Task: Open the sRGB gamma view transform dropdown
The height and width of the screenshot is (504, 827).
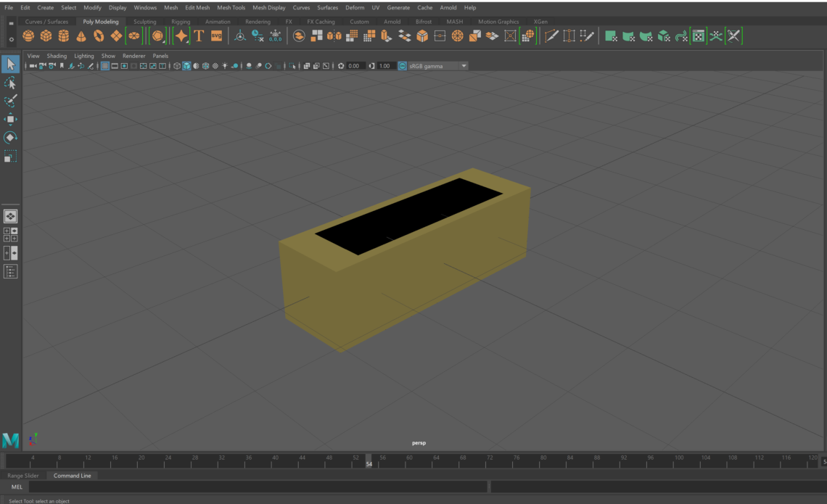Action: pyautogui.click(x=437, y=66)
